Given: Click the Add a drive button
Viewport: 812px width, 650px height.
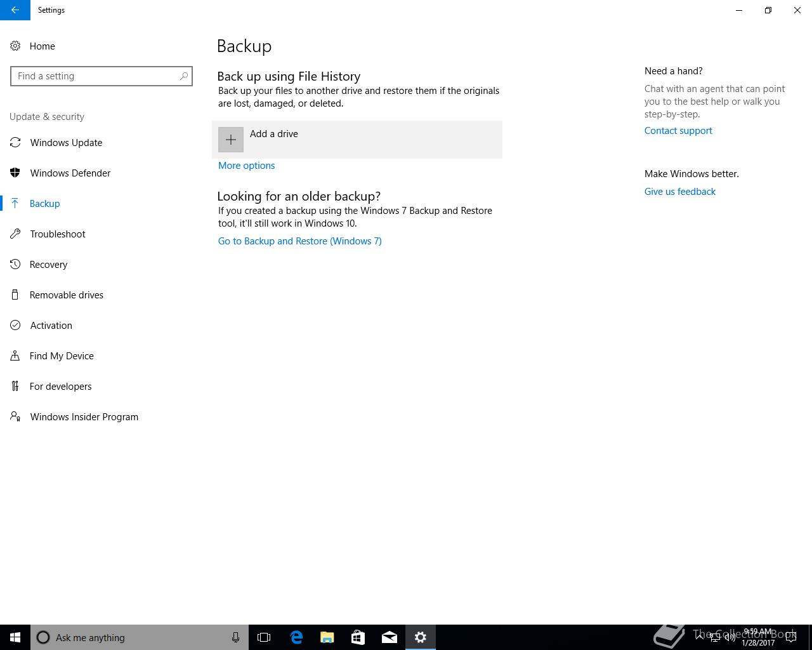Looking at the screenshot, I should [357, 140].
